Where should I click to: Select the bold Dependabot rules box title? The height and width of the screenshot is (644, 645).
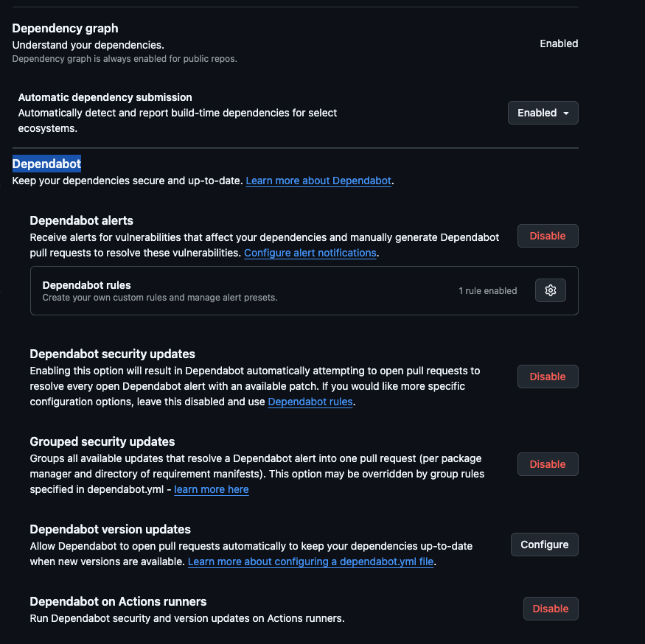click(x=86, y=285)
